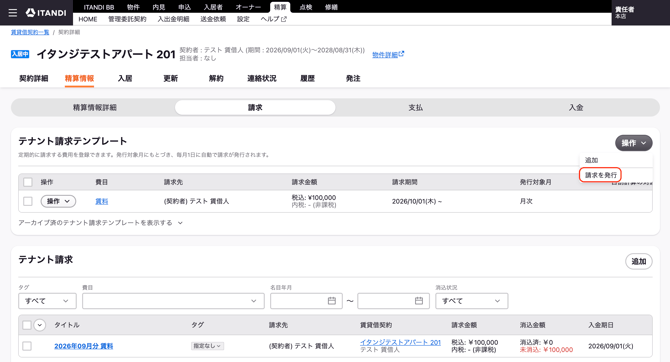Check the 2026年09月分 賃料 row checkbox
This screenshot has height=362, width=670.
point(27,346)
